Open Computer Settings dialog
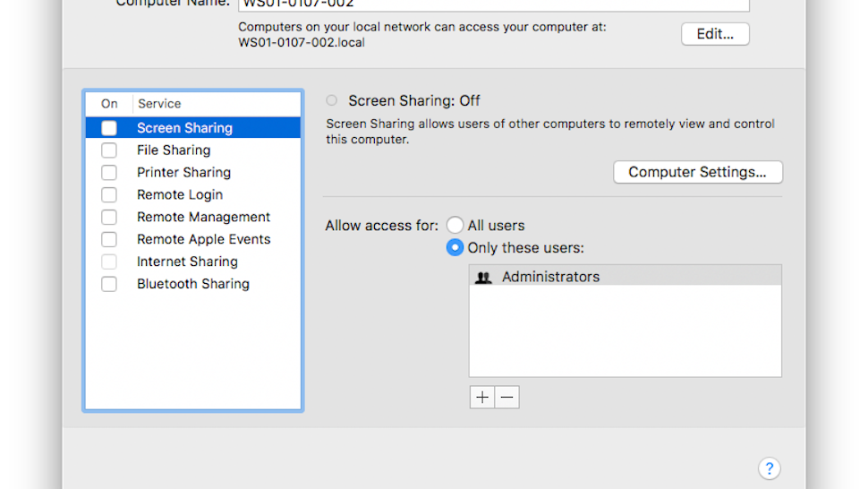The width and height of the screenshot is (868, 489). coord(698,172)
